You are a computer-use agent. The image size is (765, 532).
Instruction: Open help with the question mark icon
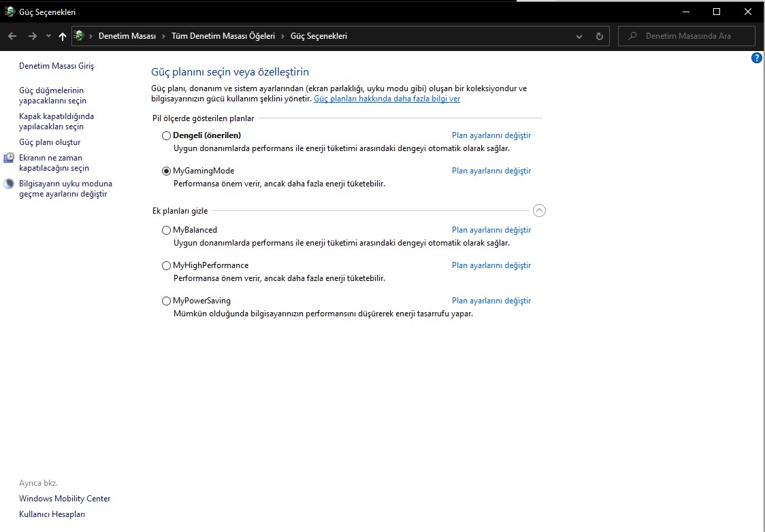click(x=756, y=59)
